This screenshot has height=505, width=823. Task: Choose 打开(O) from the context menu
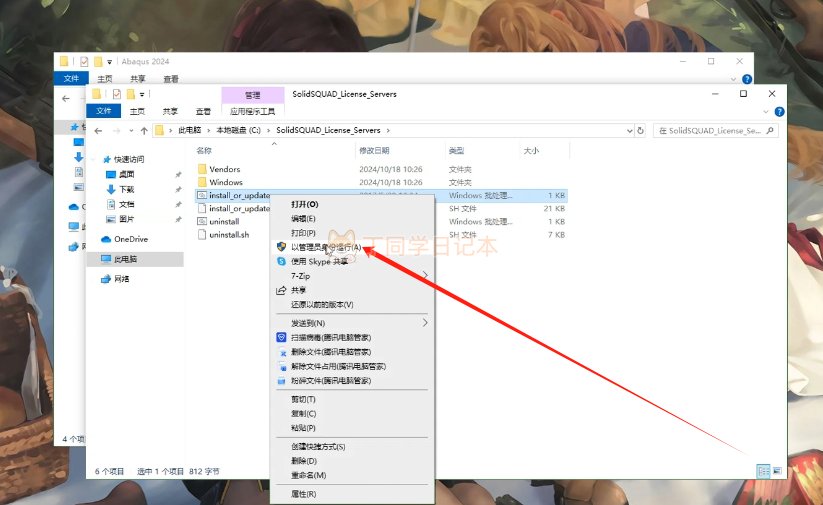click(x=304, y=204)
